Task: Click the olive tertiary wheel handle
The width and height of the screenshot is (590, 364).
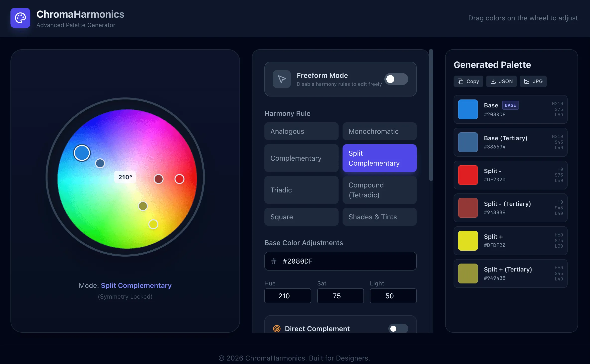Action: click(x=143, y=206)
